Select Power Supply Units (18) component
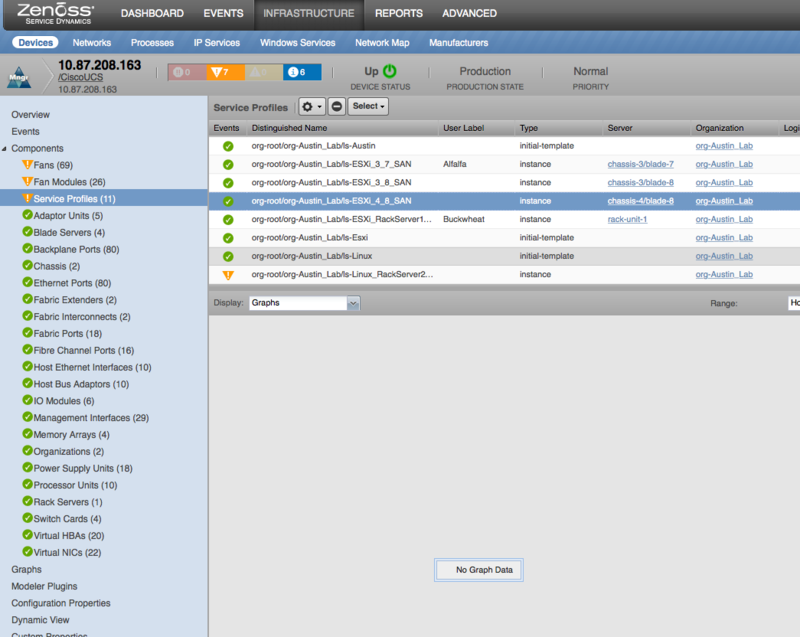This screenshot has height=637, width=800. (x=83, y=468)
